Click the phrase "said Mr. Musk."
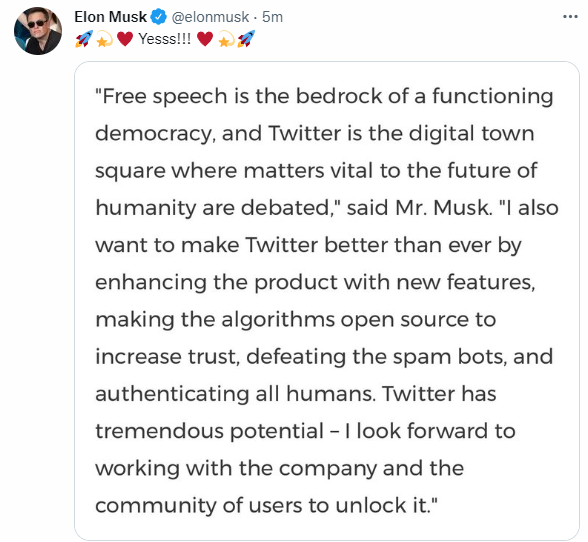 (x=419, y=208)
